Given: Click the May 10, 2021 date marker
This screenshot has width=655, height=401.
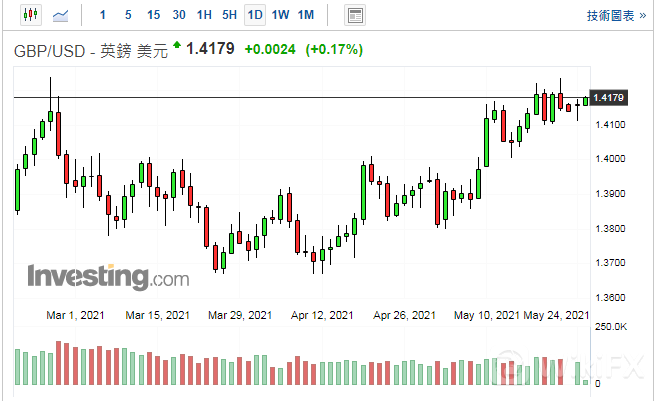Looking at the screenshot, I should [x=486, y=316].
